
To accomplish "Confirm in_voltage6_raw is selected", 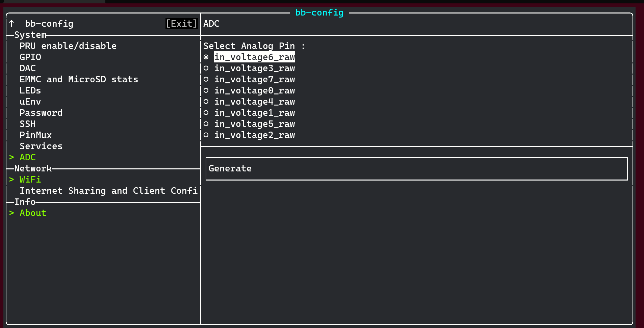I will pyautogui.click(x=254, y=57).
